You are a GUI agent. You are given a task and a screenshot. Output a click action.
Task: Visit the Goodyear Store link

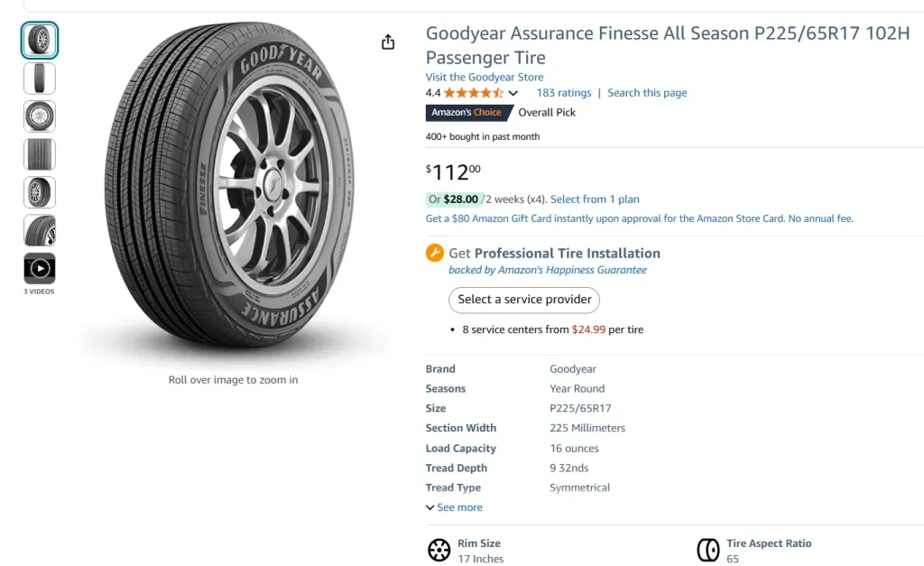coord(485,78)
